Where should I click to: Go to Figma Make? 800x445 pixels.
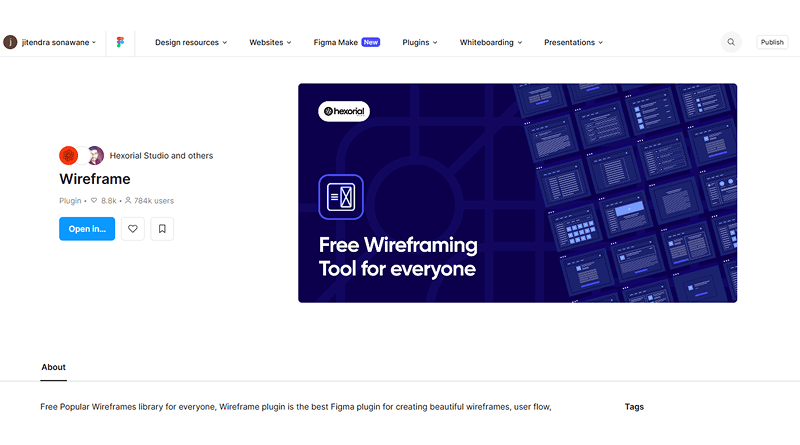click(x=336, y=42)
